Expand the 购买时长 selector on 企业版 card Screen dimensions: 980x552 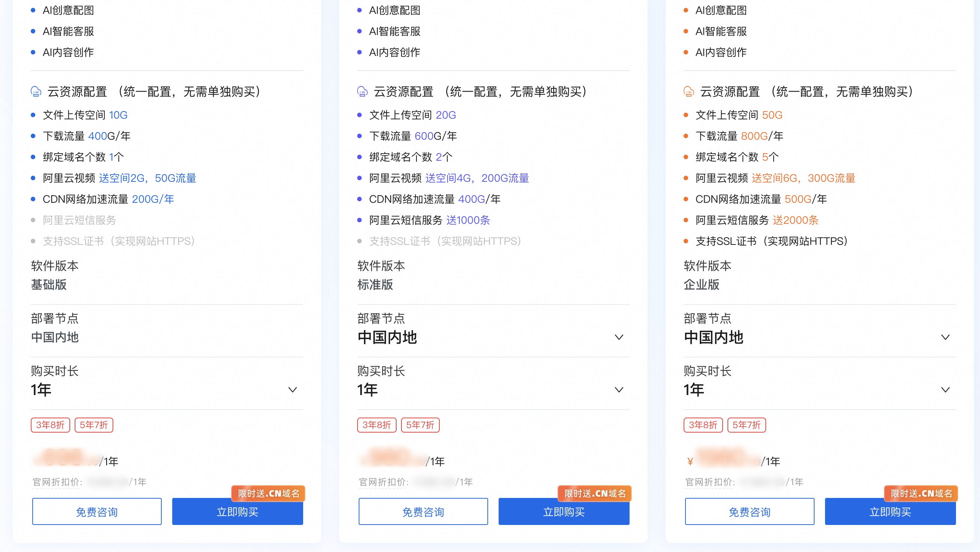945,389
